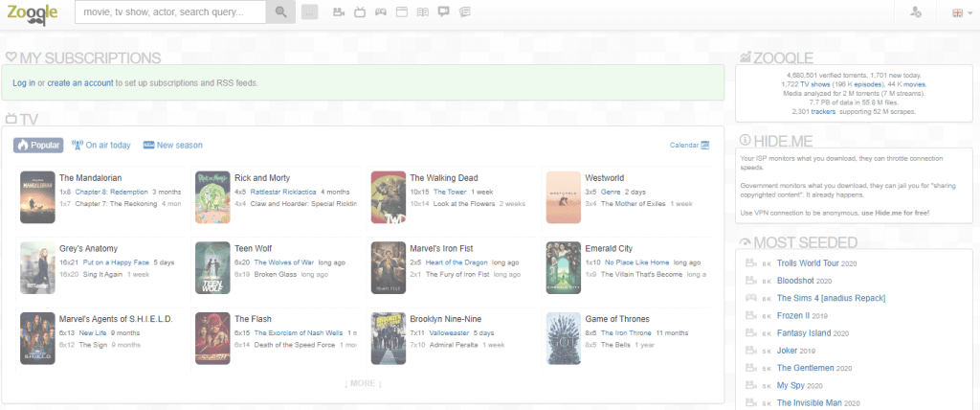This screenshot has width=980, height=410.
Task: Open the news papers icon in header
Action: pos(464,11)
